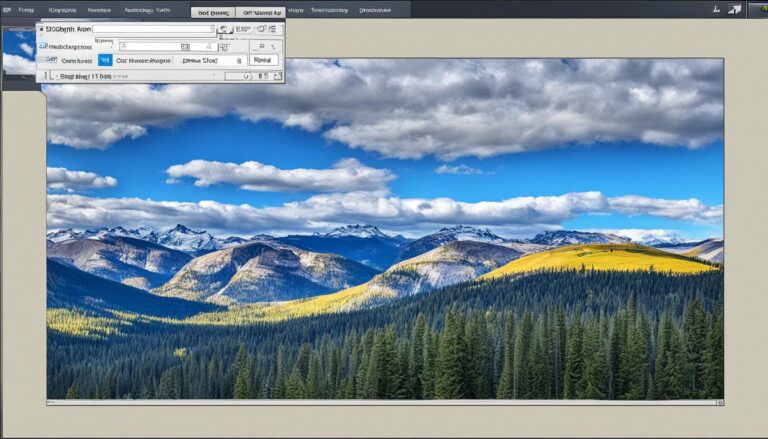Select the radio button beside the top dialog field
The height and width of the screenshot is (439, 768).
[43, 30]
